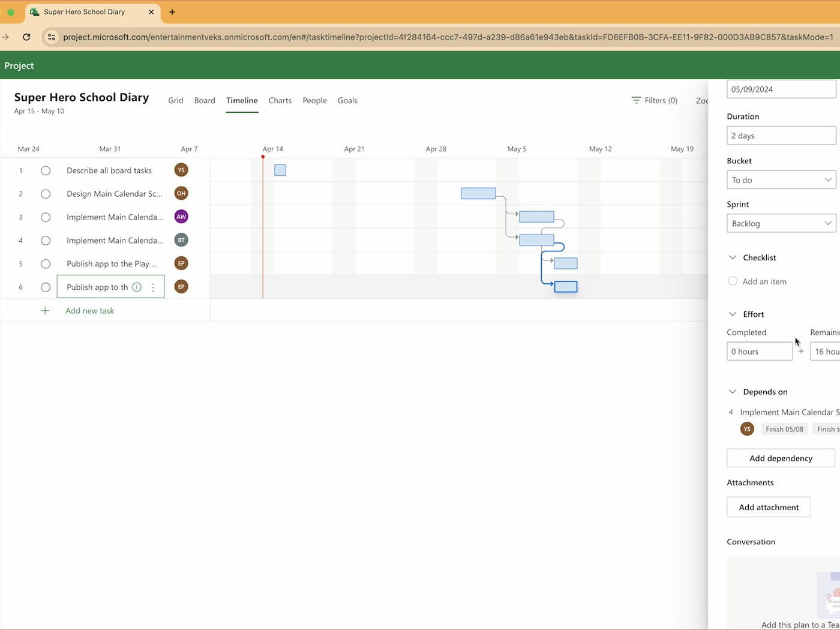
Task: Click the browser forward arrow
Action: pyautogui.click(x=5, y=37)
